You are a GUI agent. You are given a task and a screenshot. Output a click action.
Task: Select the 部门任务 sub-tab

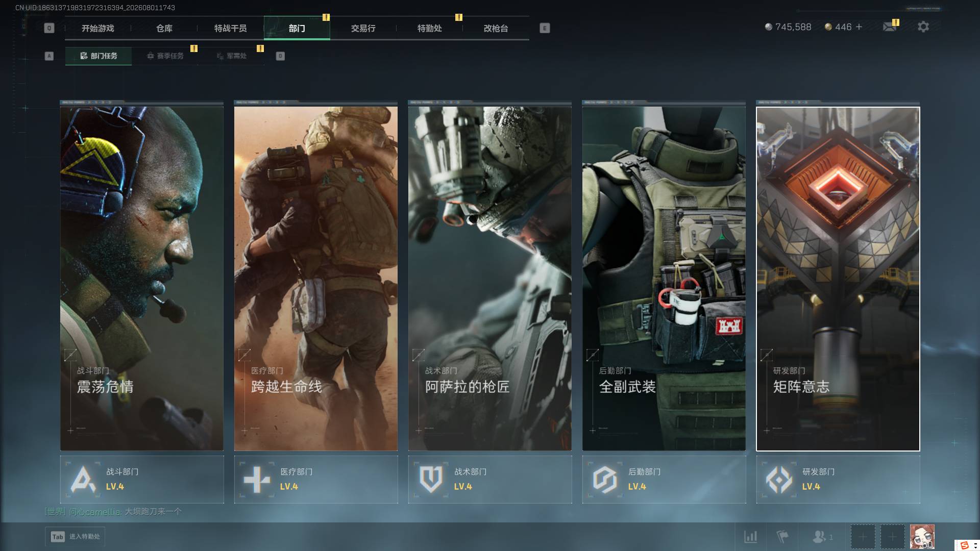click(99, 56)
